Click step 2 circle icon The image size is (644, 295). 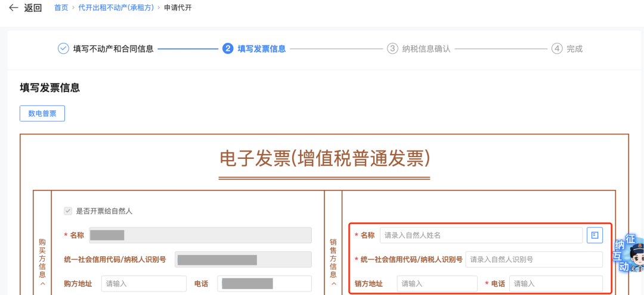[x=228, y=48]
